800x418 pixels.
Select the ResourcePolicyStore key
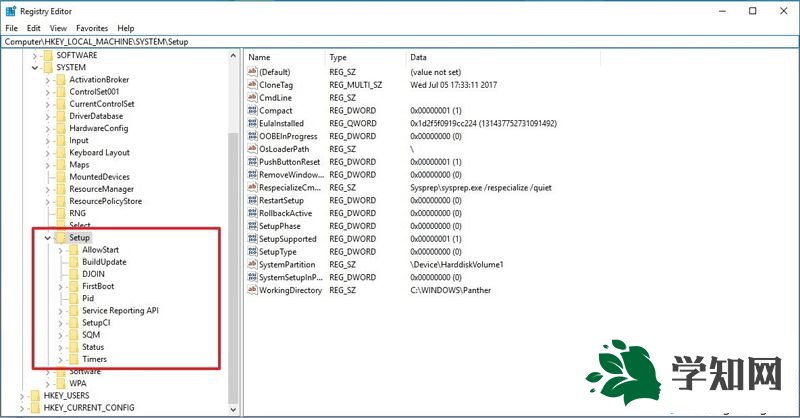point(106,201)
